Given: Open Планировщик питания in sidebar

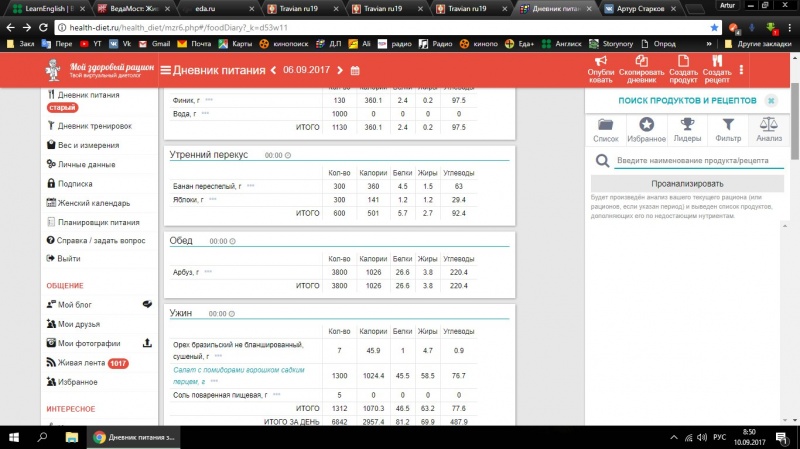Looking at the screenshot, I should click(98, 222).
